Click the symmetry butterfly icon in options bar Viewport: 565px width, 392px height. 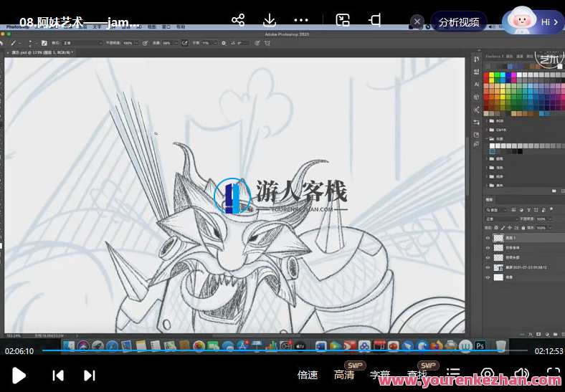tap(267, 43)
